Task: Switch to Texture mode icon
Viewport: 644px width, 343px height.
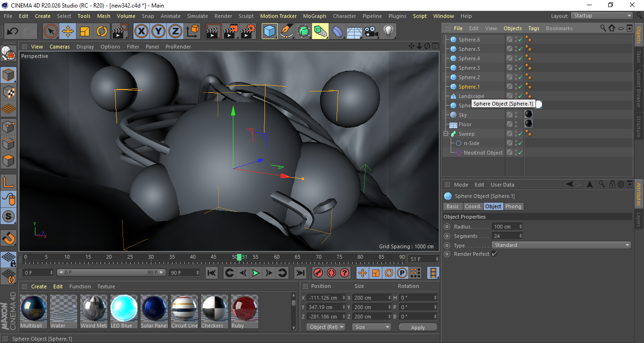Action: point(8,92)
